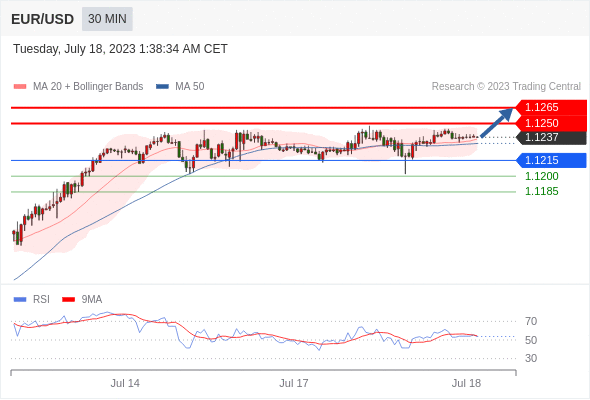Click the timestamp Tuesday, July 18, 2023
Screen dimensions: 590x400
pos(74,49)
